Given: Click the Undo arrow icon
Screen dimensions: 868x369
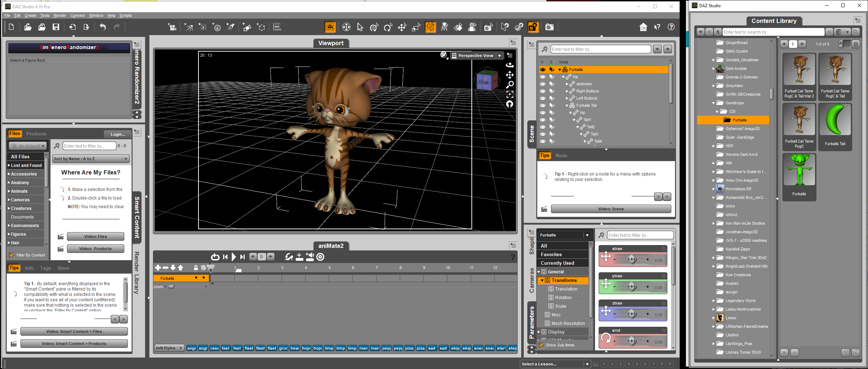Looking at the screenshot, I should pos(103,27).
